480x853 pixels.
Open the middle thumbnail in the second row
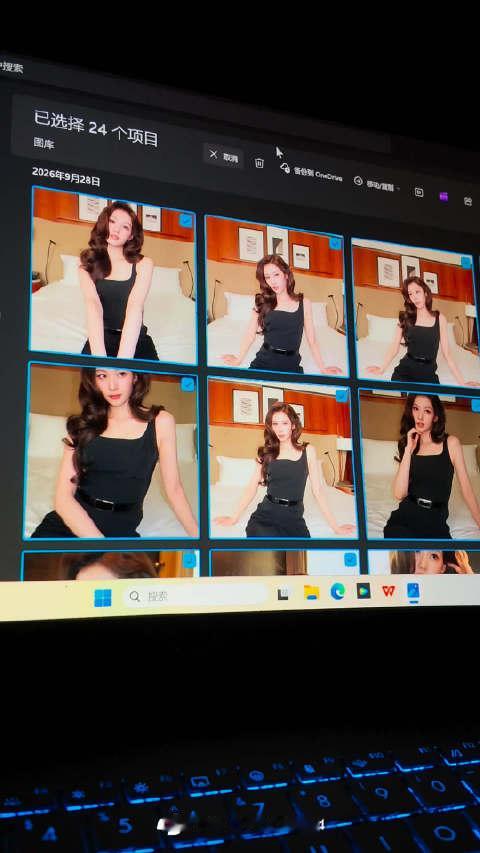[x=282, y=458]
